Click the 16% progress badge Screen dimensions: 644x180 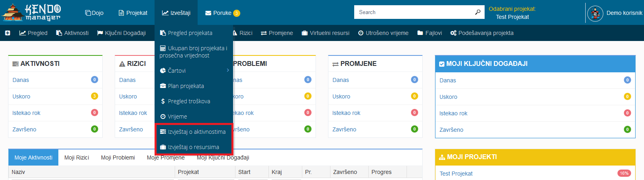(624, 173)
